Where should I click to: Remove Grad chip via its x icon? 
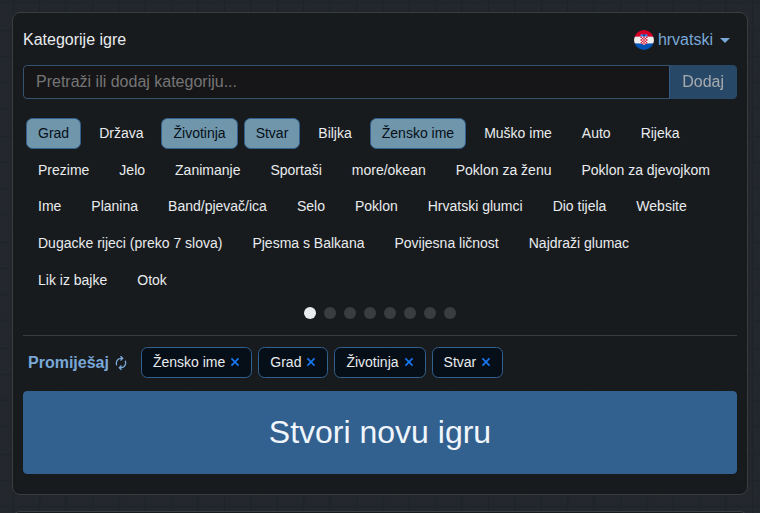pos(311,362)
